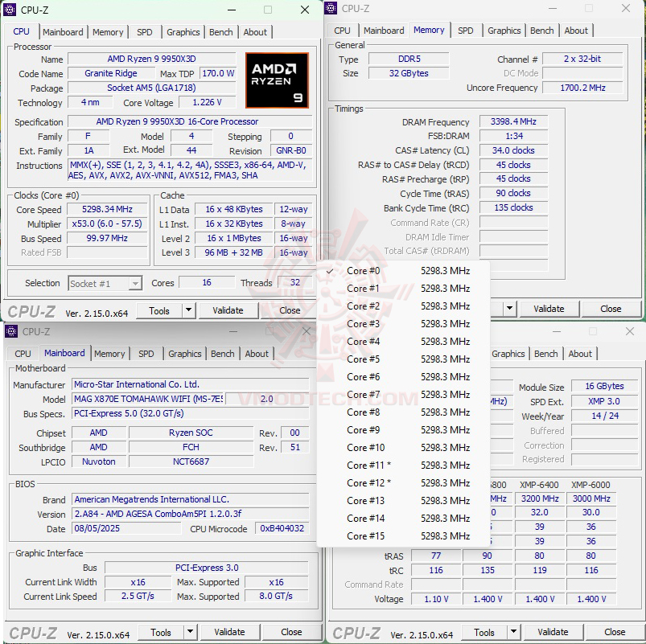Click the CPU-Z icon in the Mainboard window title bar
Viewport: 646px width, 644px height.
click(x=10, y=332)
